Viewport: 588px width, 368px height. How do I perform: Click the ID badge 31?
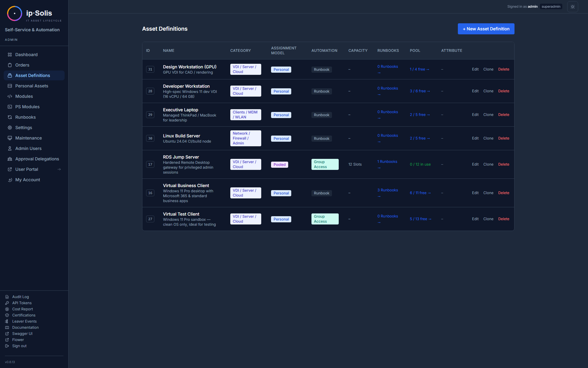pos(150,69)
